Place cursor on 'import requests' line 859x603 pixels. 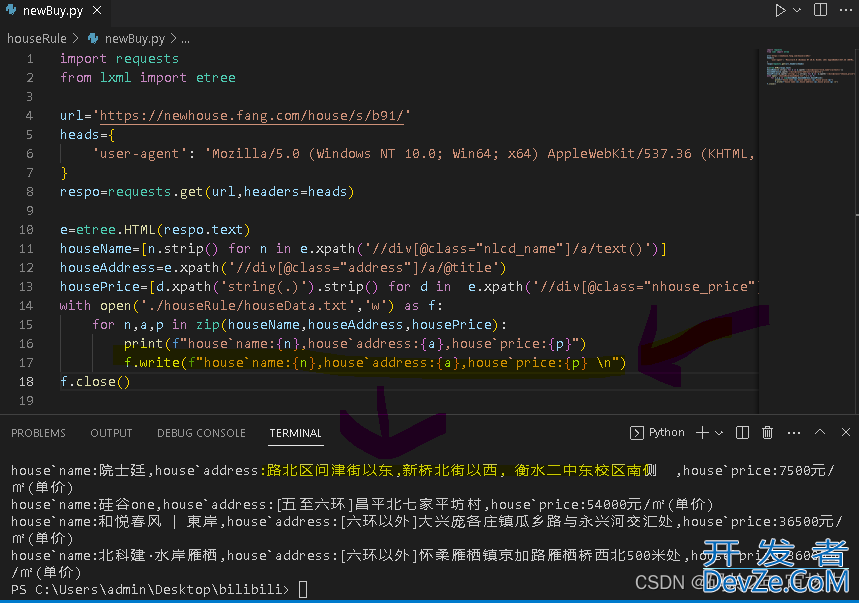119,59
